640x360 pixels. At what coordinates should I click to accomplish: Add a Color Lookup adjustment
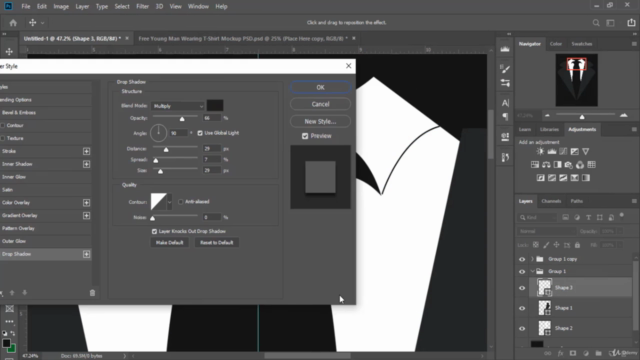click(591, 165)
